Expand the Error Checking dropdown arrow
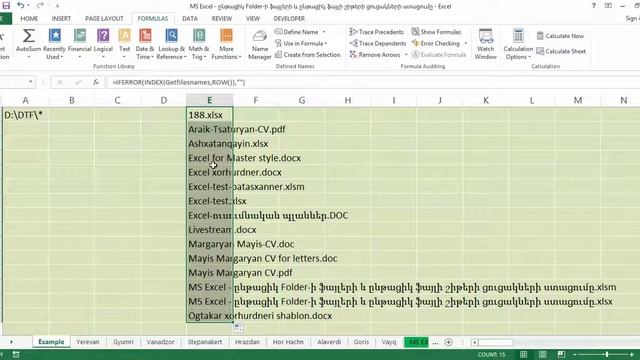Image resolution: width=640 pixels, height=360 pixels. click(x=466, y=43)
